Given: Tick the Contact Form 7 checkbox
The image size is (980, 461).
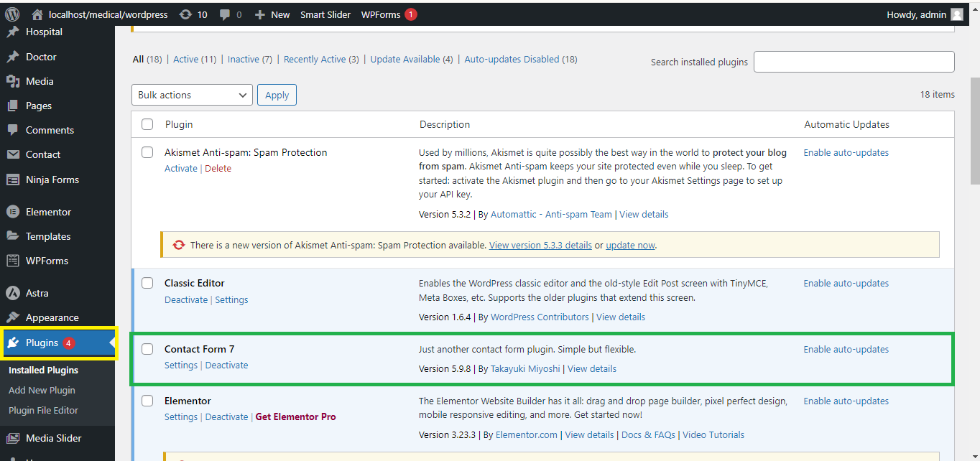Looking at the screenshot, I should click(x=147, y=349).
